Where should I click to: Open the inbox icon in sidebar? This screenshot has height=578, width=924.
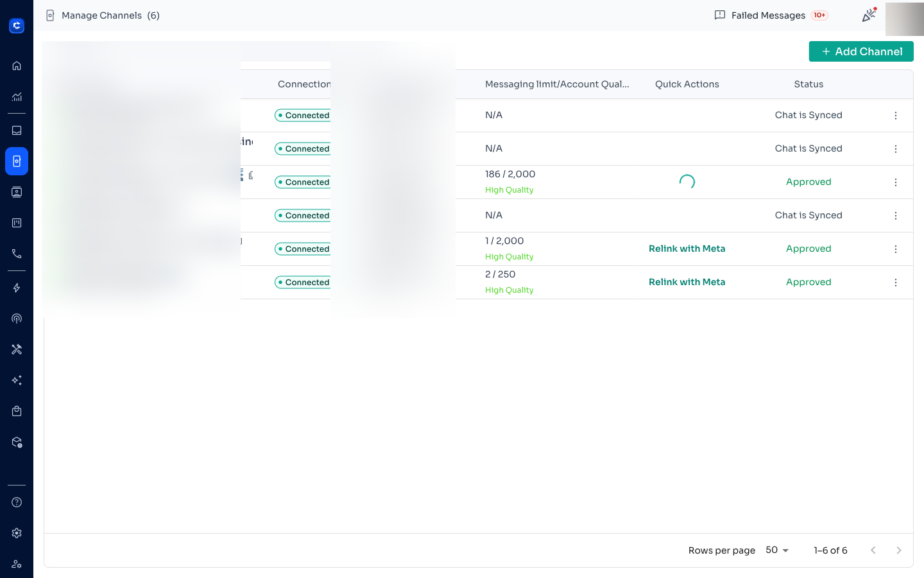[17, 130]
